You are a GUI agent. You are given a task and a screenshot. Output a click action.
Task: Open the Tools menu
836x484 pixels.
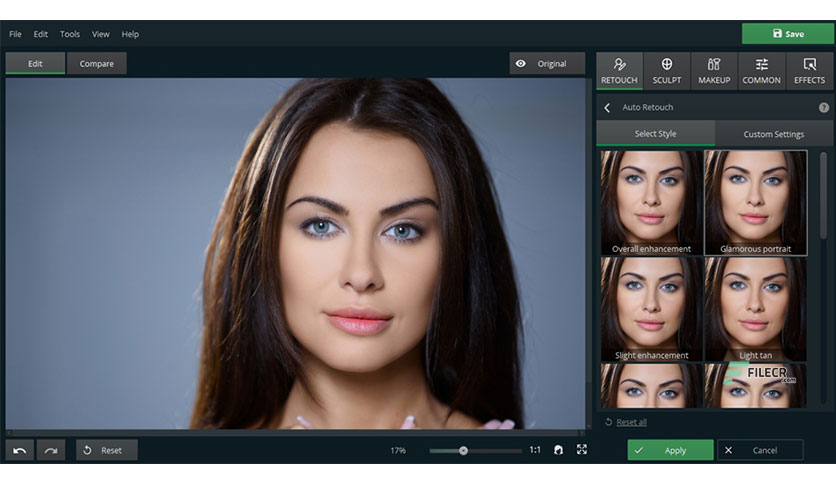pyautogui.click(x=70, y=34)
